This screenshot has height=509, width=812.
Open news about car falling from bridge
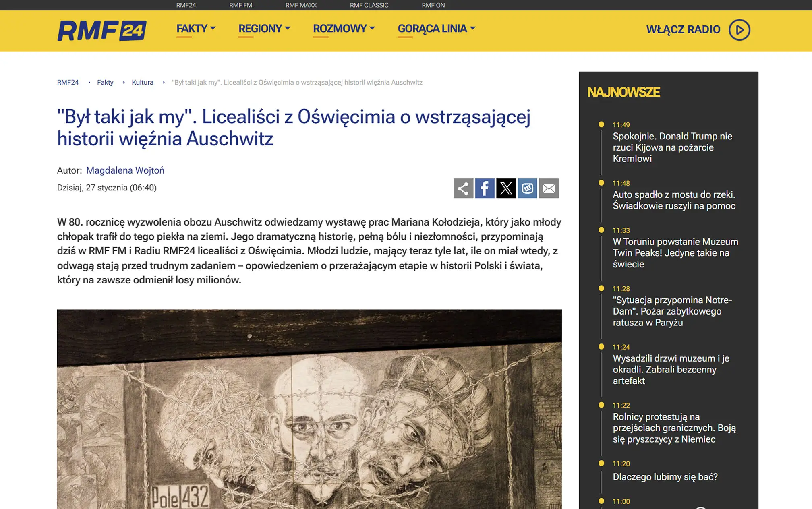click(674, 200)
